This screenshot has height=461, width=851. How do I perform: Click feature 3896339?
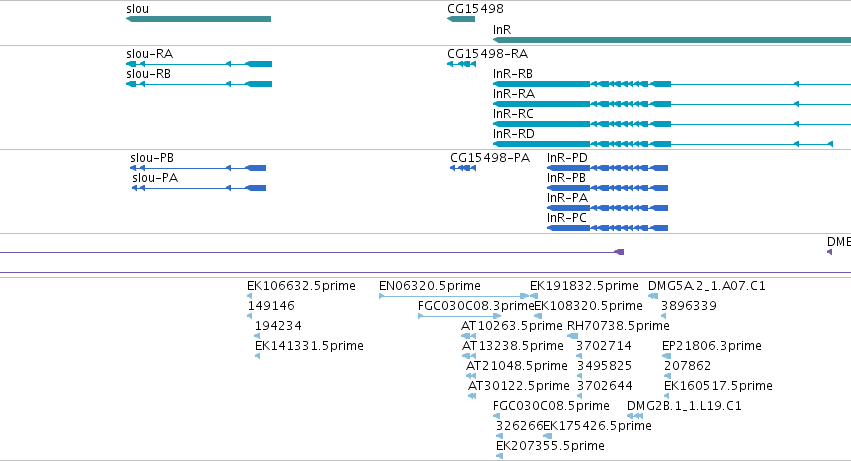[x=664, y=316]
